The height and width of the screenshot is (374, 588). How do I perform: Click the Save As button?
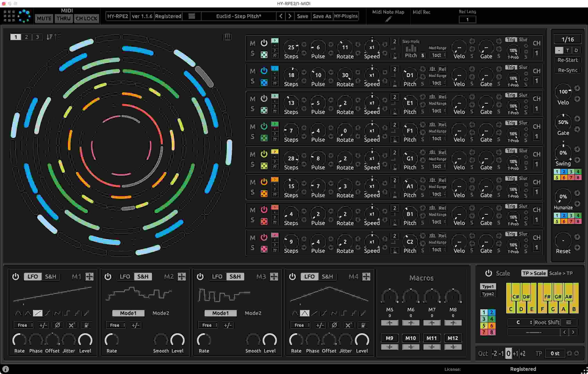click(x=322, y=16)
